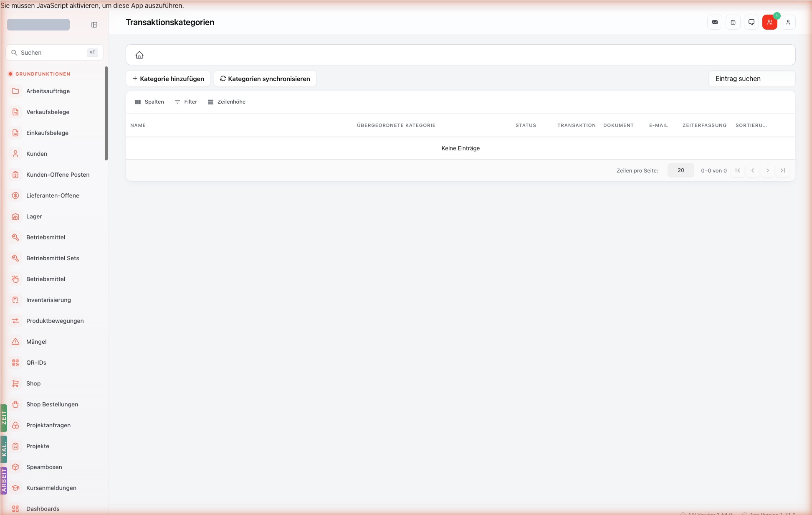The width and height of the screenshot is (812, 515).
Task: Open the table Filter button
Action: 186,102
